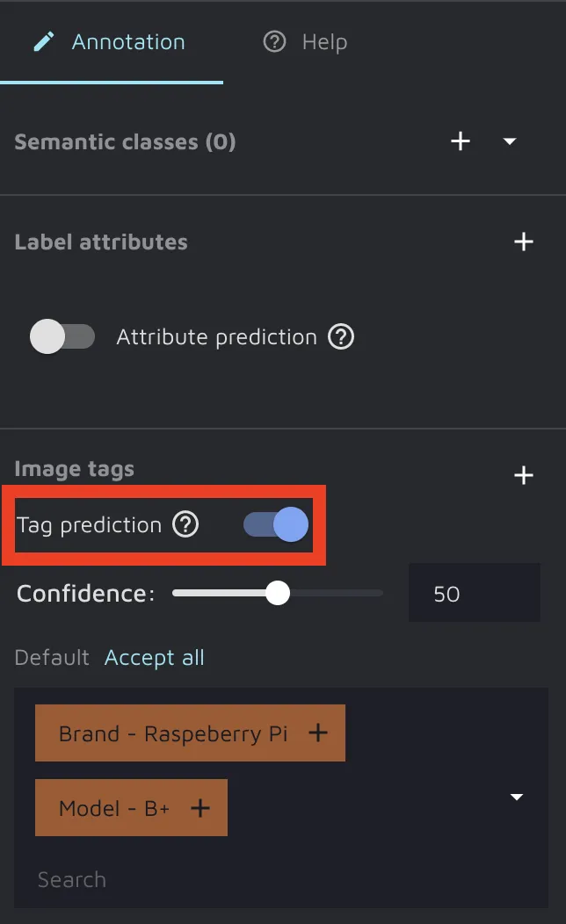Click the pencil icon on Annotation tab
Viewport: 566px width, 924px height.
[x=44, y=41]
